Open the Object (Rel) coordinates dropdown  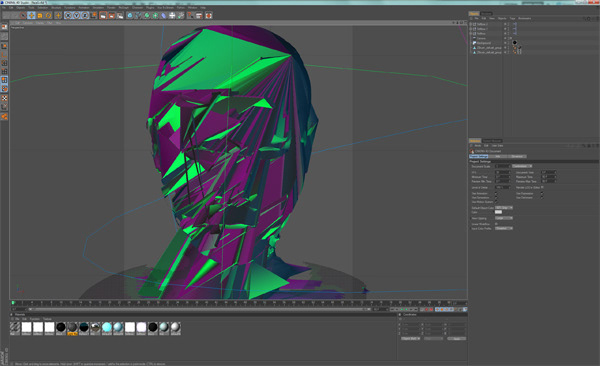[411, 338]
